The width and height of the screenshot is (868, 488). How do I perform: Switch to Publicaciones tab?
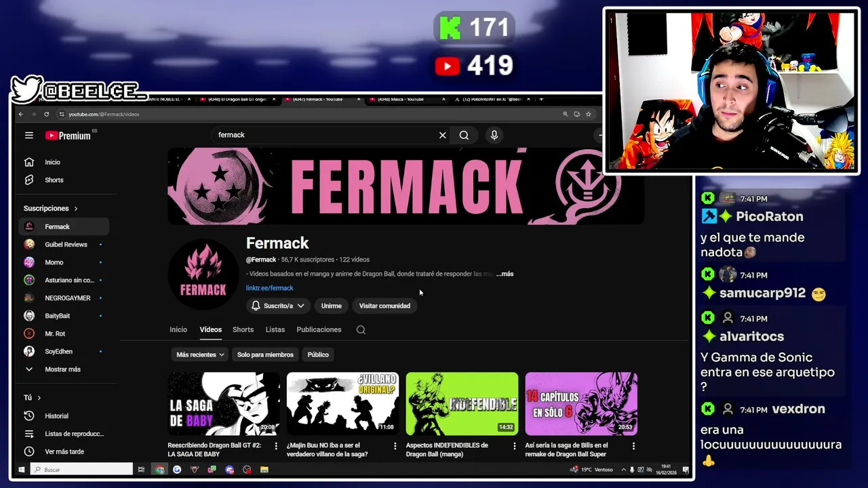319,330
